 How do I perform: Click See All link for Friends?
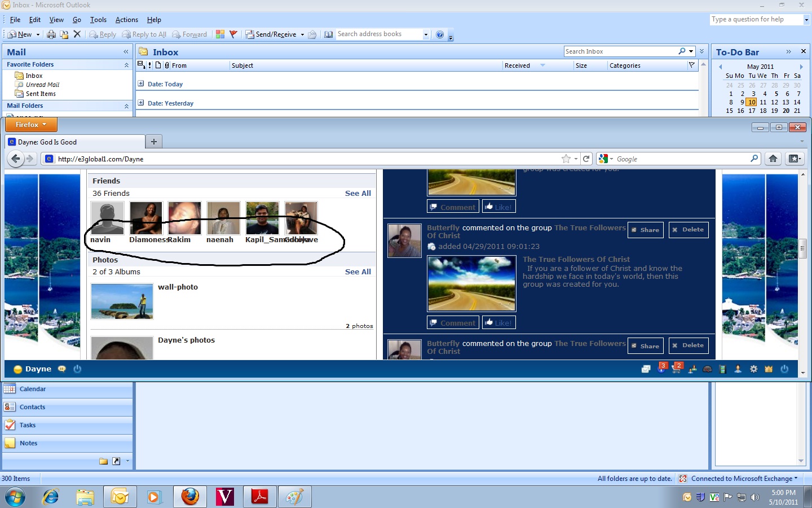358,193
